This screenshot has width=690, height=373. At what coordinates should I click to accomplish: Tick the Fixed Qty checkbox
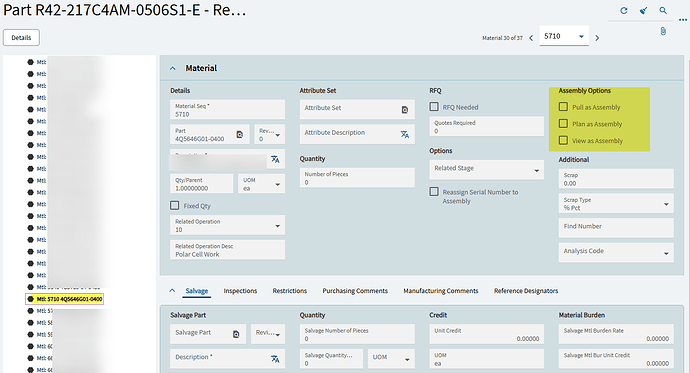click(175, 205)
